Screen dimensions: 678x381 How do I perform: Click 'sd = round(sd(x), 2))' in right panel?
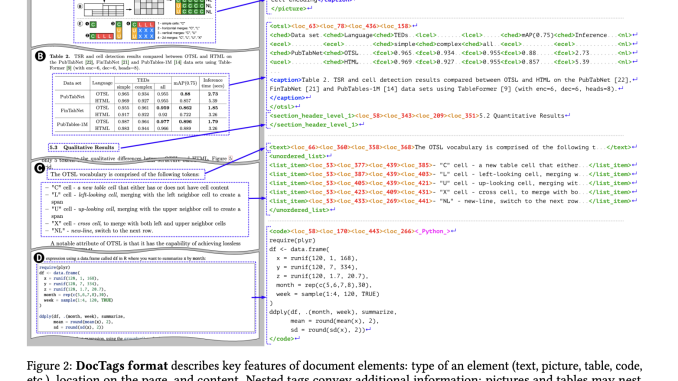point(328,330)
